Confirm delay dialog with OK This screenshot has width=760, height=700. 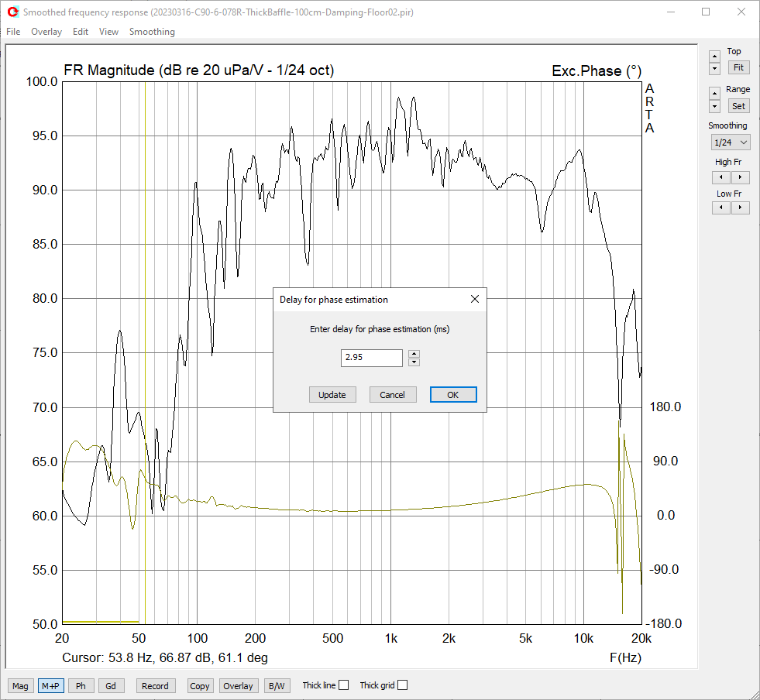tap(452, 395)
